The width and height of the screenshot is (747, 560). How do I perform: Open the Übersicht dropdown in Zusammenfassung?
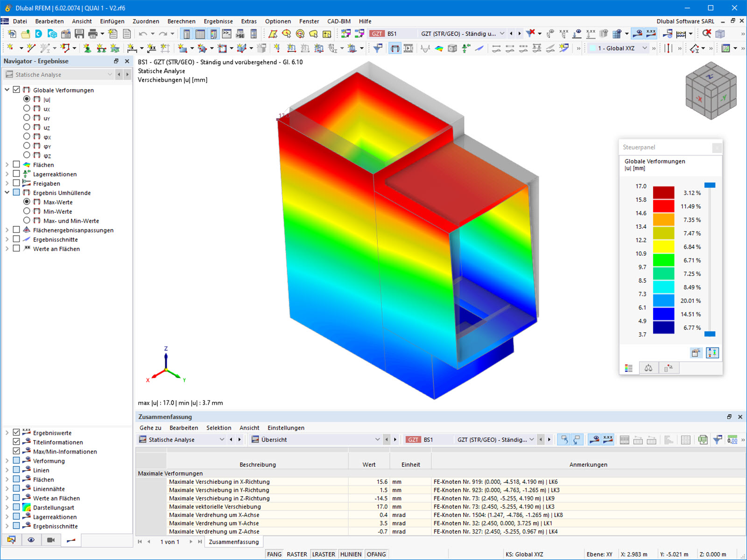coord(377,440)
